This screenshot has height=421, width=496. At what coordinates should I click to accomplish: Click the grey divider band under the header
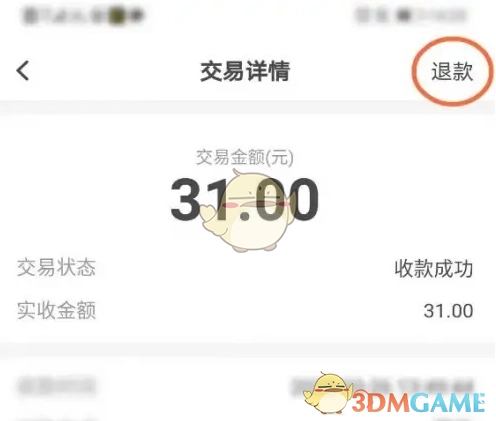[x=247, y=107]
